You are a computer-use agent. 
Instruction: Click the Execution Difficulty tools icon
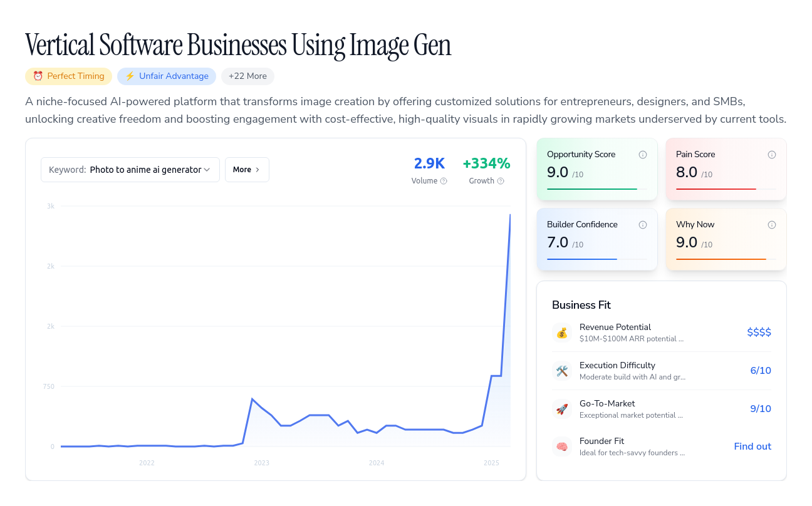(562, 371)
